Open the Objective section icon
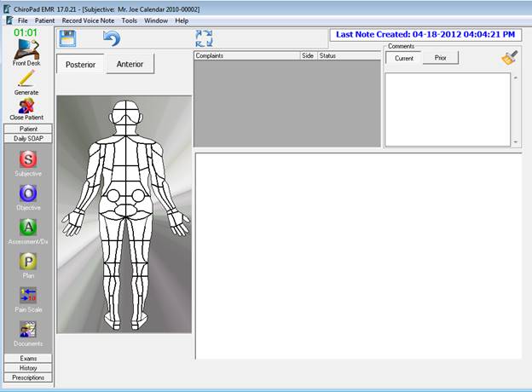 pyautogui.click(x=27, y=193)
